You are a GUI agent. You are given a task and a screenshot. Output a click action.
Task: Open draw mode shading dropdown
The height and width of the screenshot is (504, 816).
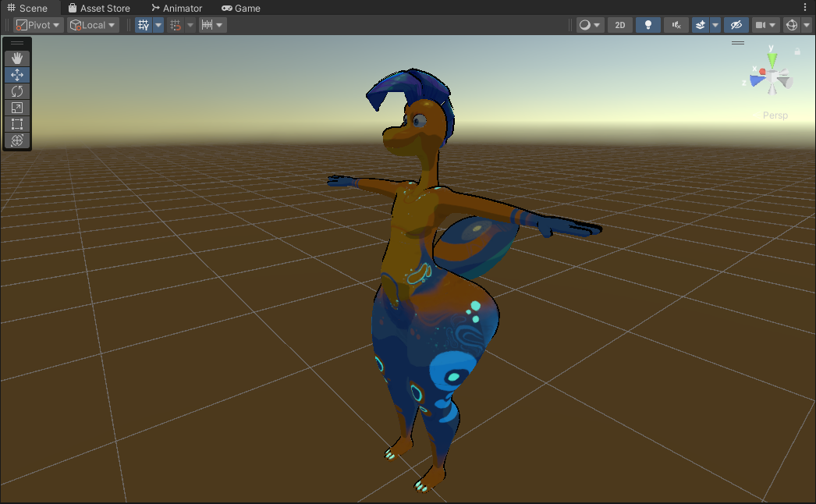pos(590,25)
